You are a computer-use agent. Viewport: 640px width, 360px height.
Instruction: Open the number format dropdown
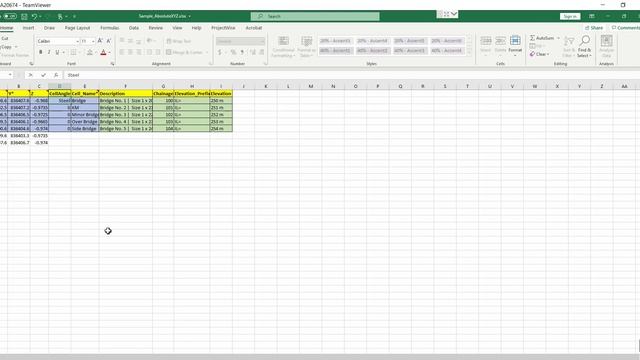pyautogui.click(x=262, y=41)
